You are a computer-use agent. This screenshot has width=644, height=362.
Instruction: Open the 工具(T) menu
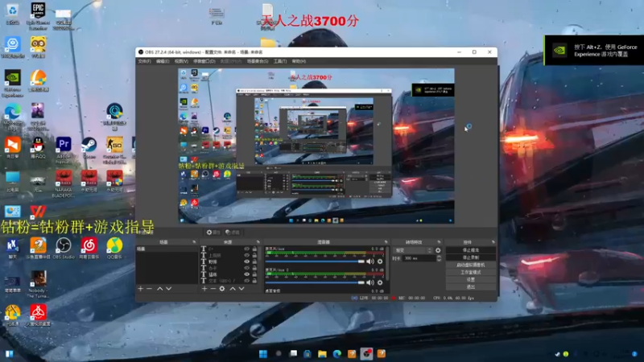(x=280, y=61)
